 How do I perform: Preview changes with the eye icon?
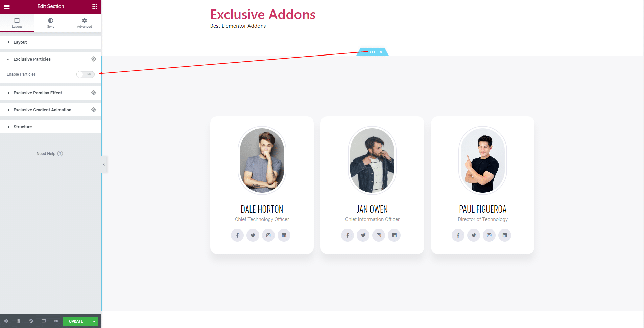(56, 321)
